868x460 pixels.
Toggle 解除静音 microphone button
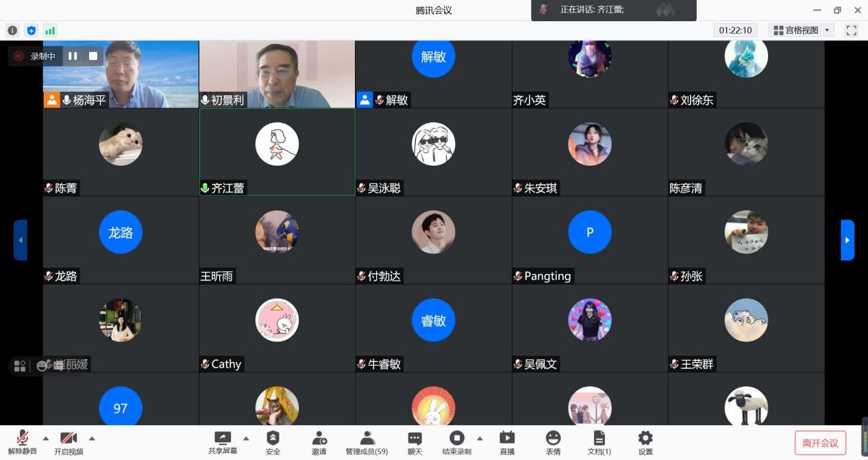(x=23, y=442)
